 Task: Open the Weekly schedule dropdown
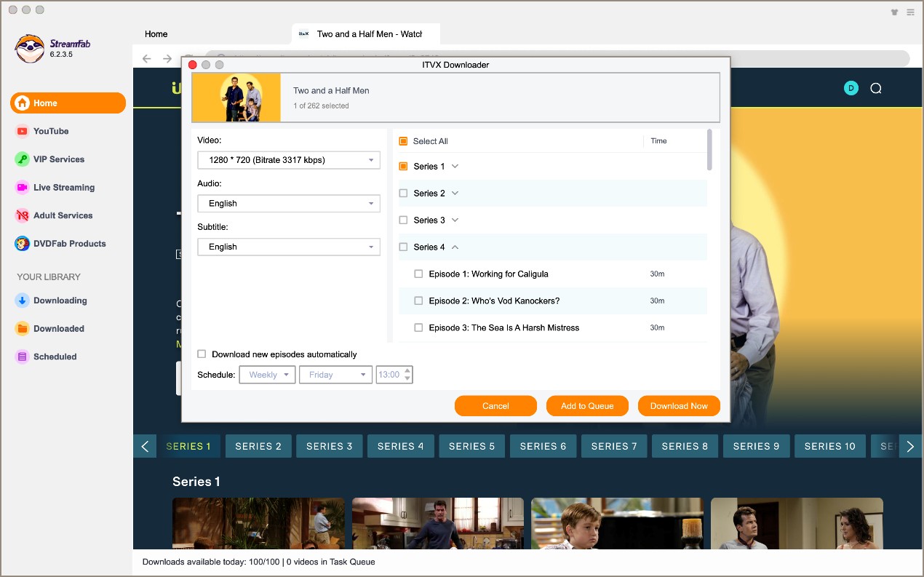267,375
